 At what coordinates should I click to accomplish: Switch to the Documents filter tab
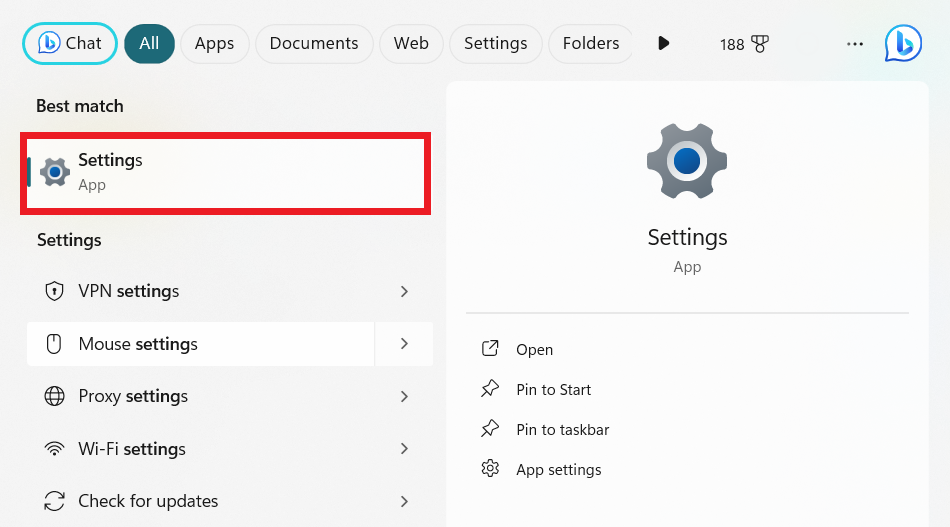[314, 44]
